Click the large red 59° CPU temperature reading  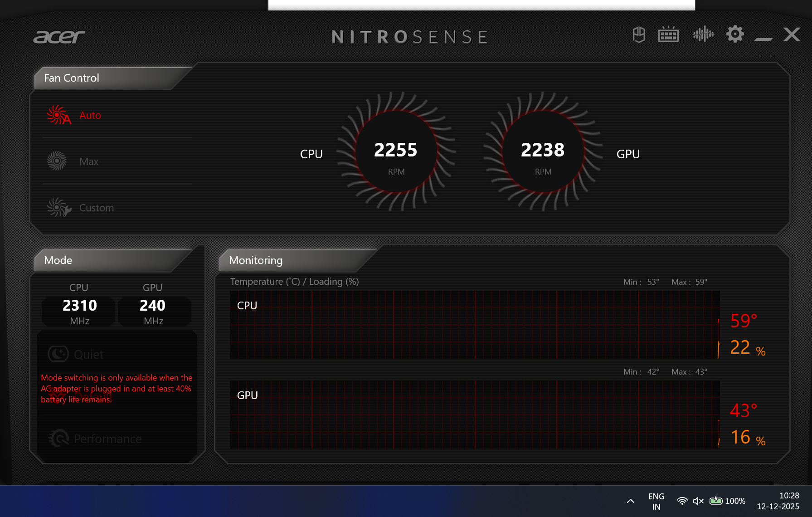click(744, 321)
